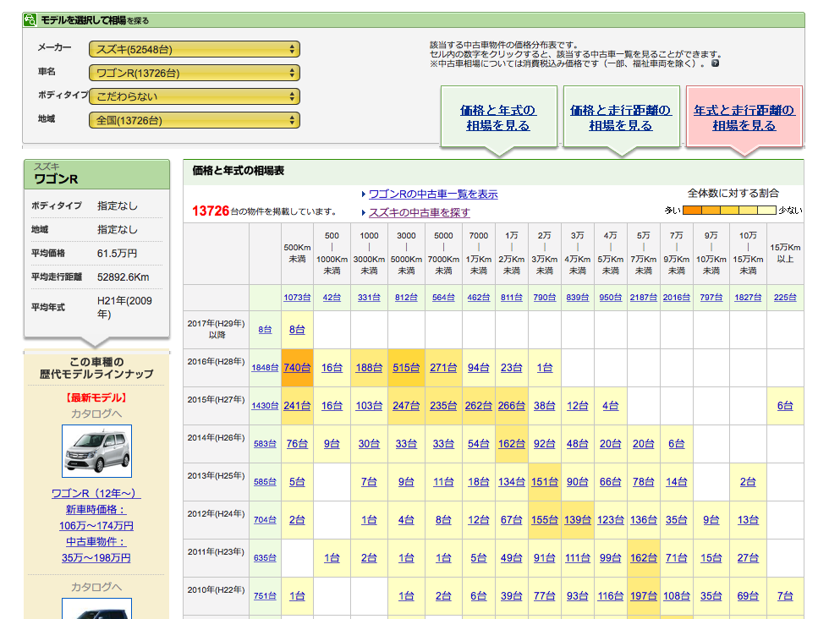Click the 635台 total for 2011年(H23年)
This screenshot has width=840, height=619.
tap(265, 558)
